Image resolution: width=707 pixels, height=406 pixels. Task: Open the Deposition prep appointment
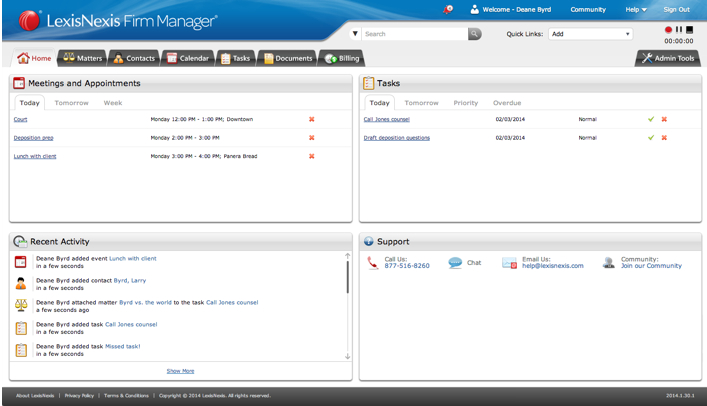tap(33, 138)
